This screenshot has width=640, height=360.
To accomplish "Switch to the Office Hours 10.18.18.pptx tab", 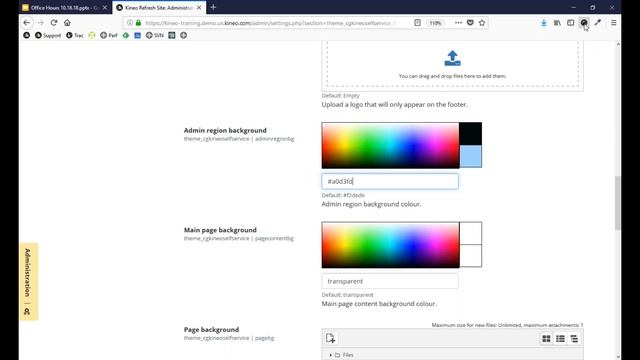I will pyautogui.click(x=65, y=8).
